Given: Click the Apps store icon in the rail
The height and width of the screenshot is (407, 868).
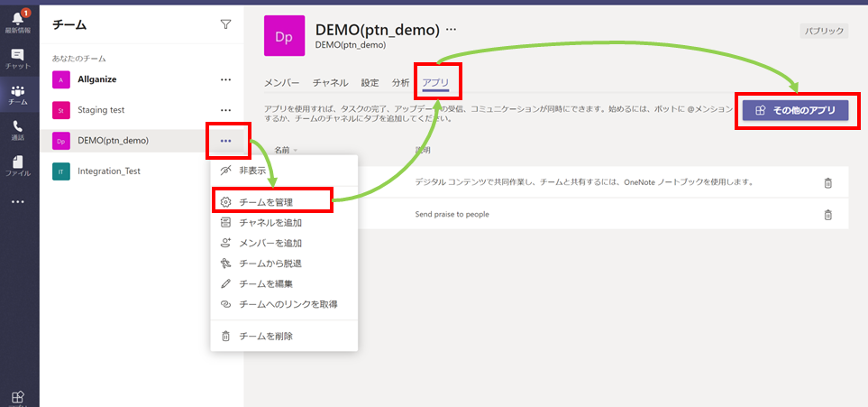Looking at the screenshot, I should tap(18, 398).
